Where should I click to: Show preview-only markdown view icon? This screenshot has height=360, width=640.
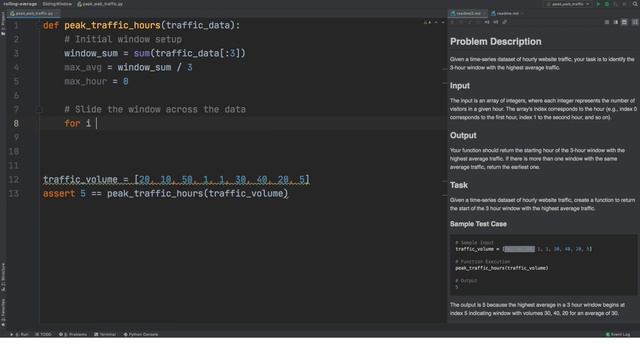click(624, 22)
